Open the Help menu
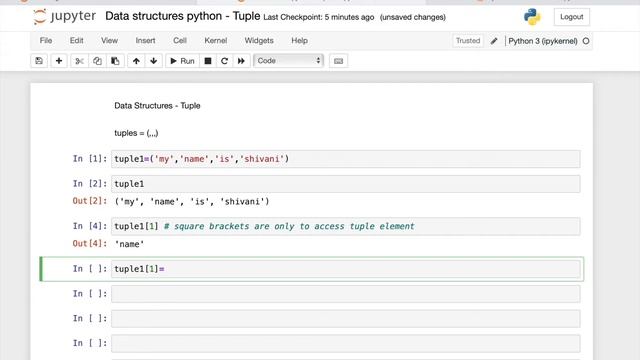 coord(299,40)
